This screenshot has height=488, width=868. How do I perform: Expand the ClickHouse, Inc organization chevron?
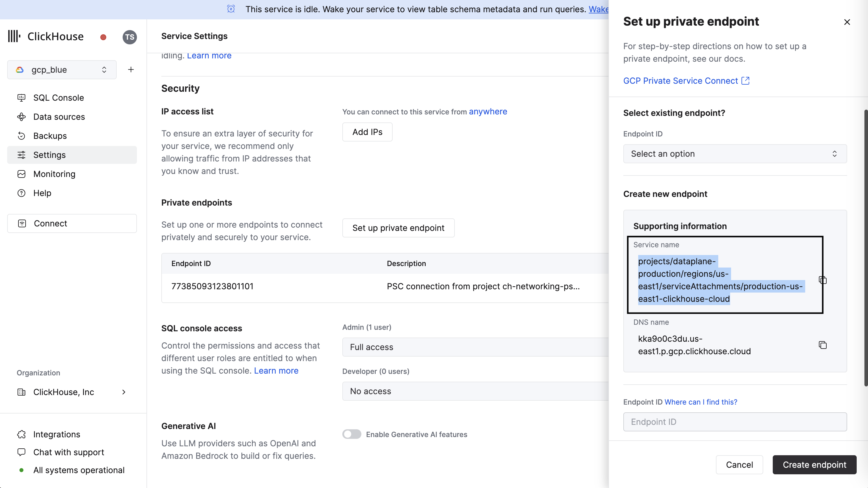click(124, 392)
